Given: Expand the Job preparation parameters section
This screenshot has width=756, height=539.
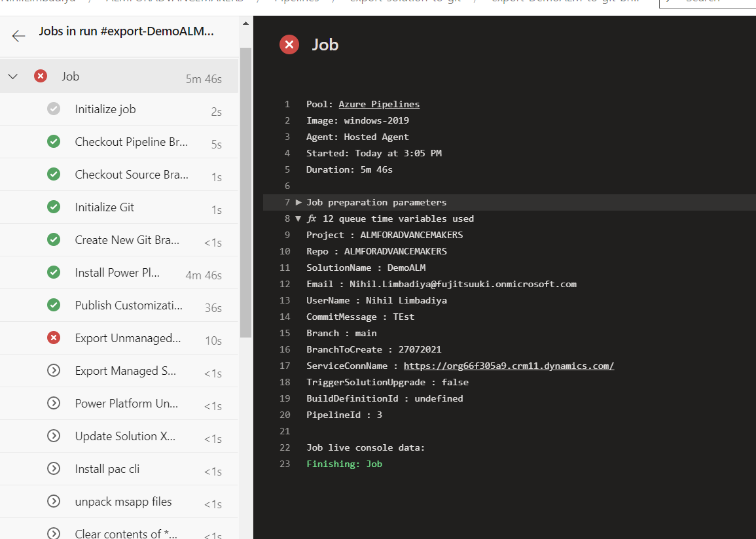Looking at the screenshot, I should (x=297, y=202).
